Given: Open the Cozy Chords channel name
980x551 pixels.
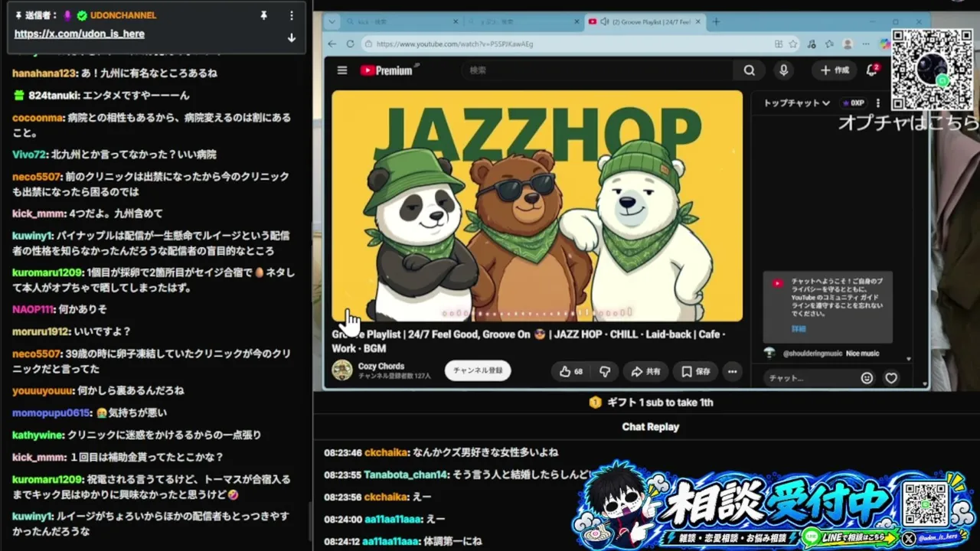Looking at the screenshot, I should click(x=381, y=366).
